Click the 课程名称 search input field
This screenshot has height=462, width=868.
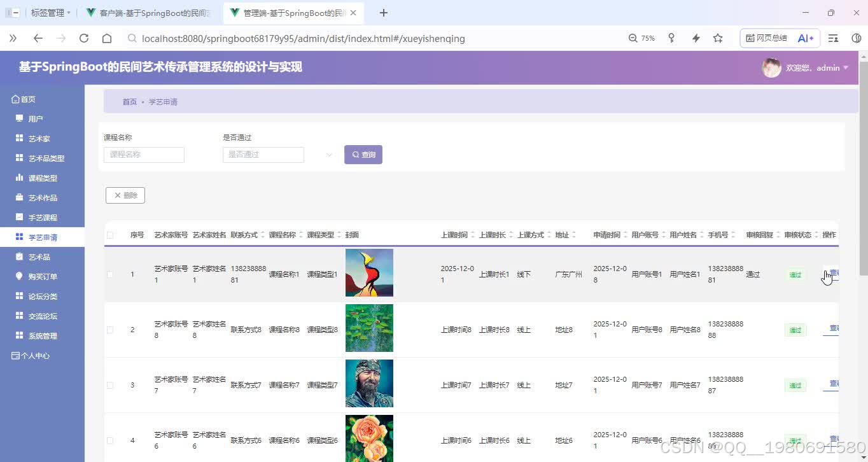coord(144,155)
